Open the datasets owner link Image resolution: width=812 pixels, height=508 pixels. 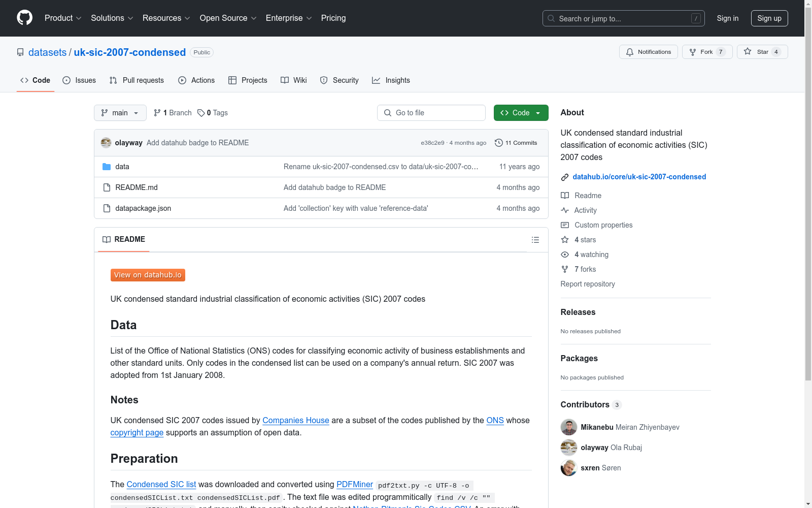pos(47,52)
